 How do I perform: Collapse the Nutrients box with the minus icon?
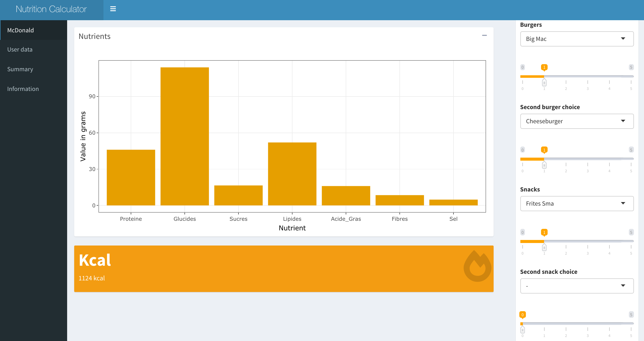(x=484, y=35)
